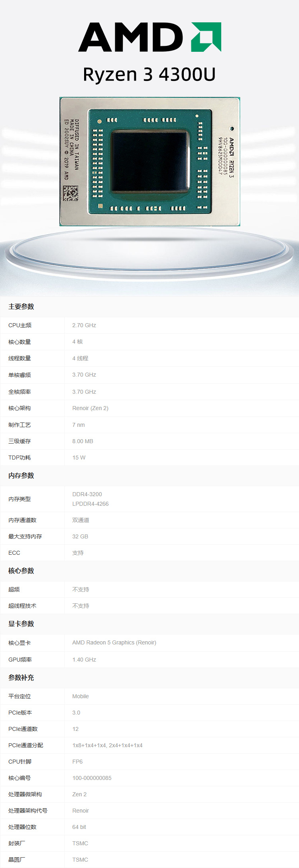299x868 pixels.
Task: Click the Ryzen 3 4300U title
Action: click(149, 75)
